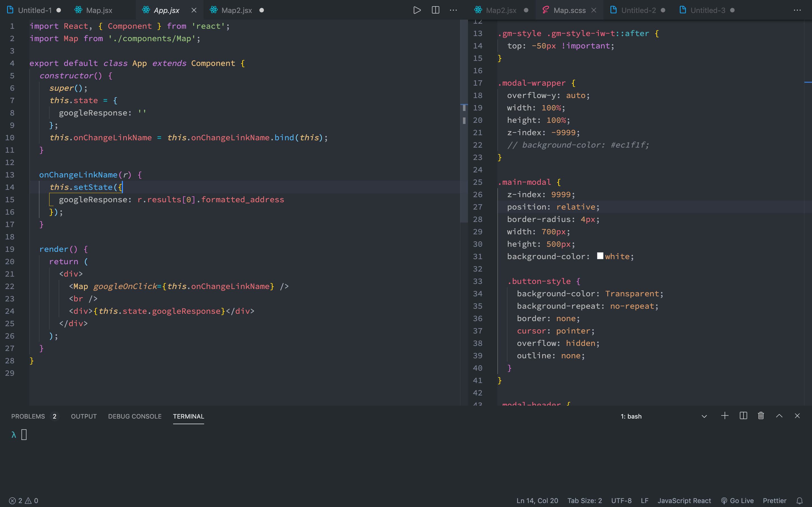Close the bottom panel
The width and height of the screenshot is (812, 507).
click(797, 416)
